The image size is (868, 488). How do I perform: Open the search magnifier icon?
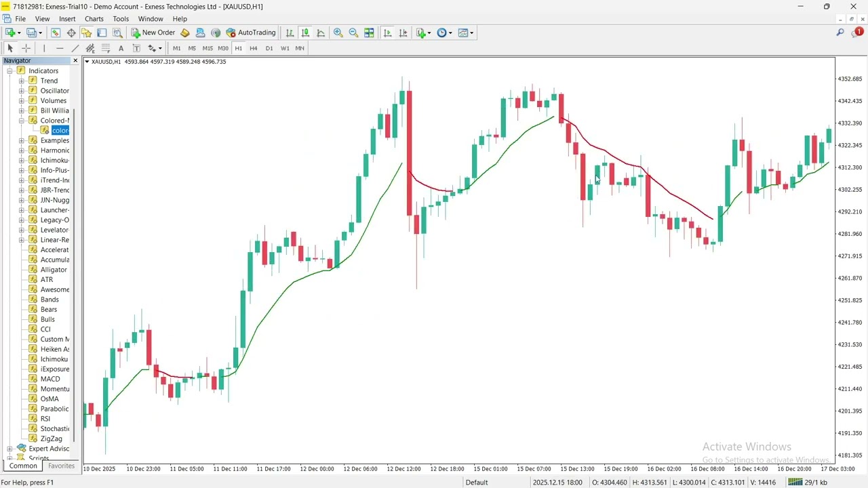[840, 33]
